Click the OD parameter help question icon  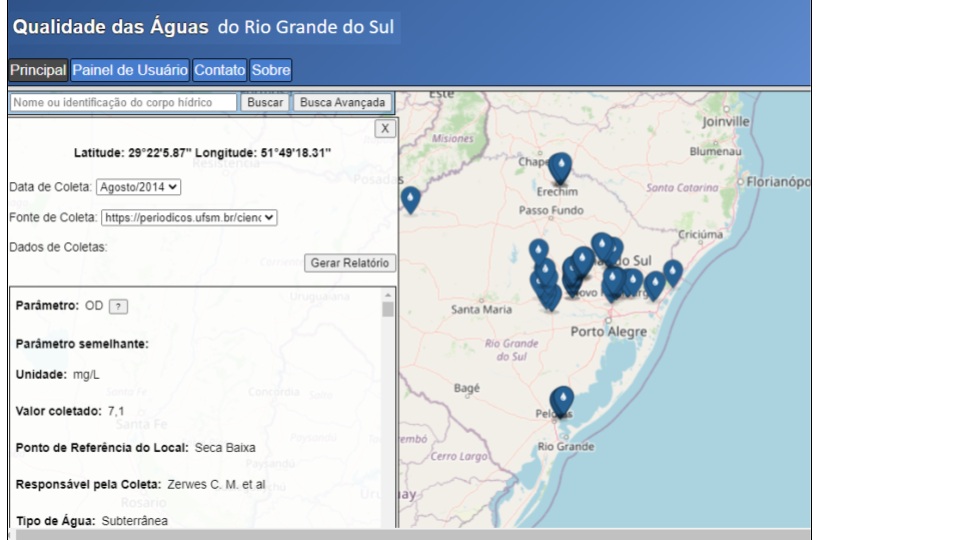point(118,307)
